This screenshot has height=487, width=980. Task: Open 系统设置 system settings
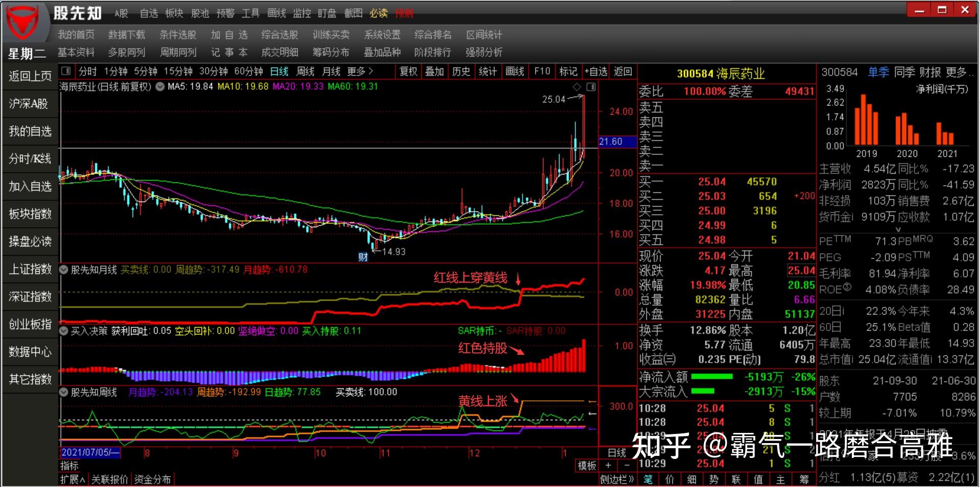382,35
